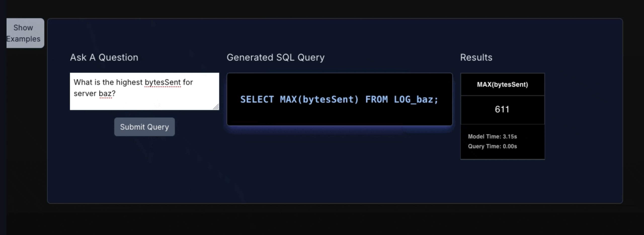644x235 pixels.
Task: Click the textarea resize handle
Action: coord(216,107)
